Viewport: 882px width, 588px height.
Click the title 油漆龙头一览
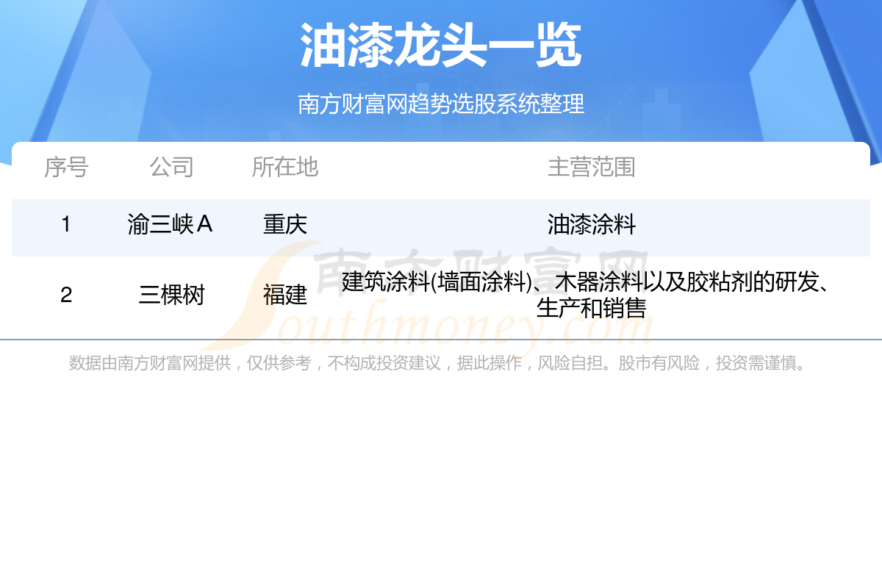coord(441,46)
